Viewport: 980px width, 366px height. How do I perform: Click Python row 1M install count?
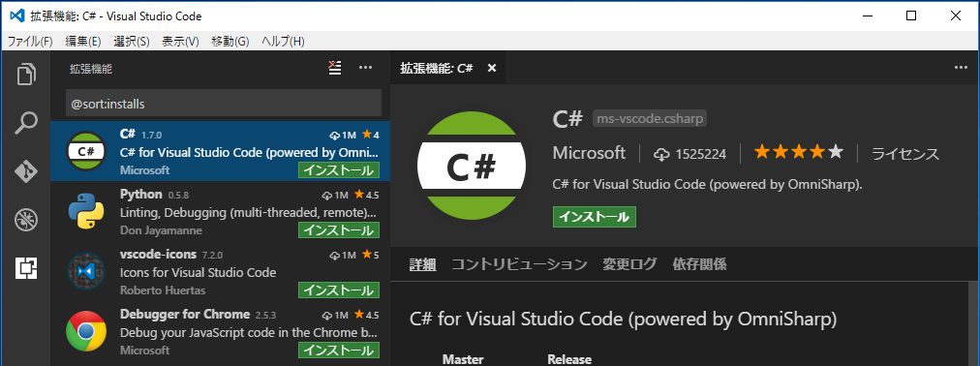(x=336, y=195)
